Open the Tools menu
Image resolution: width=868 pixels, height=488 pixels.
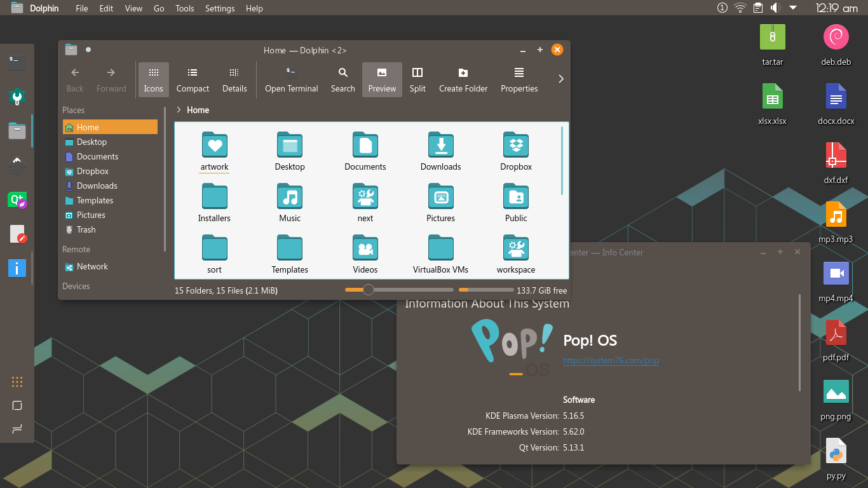[x=185, y=8]
